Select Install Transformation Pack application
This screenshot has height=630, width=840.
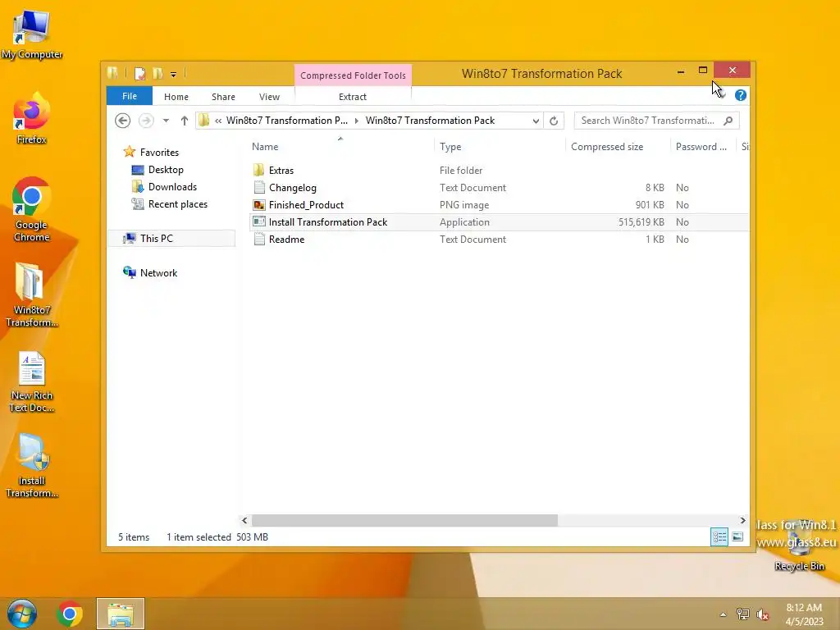point(328,221)
